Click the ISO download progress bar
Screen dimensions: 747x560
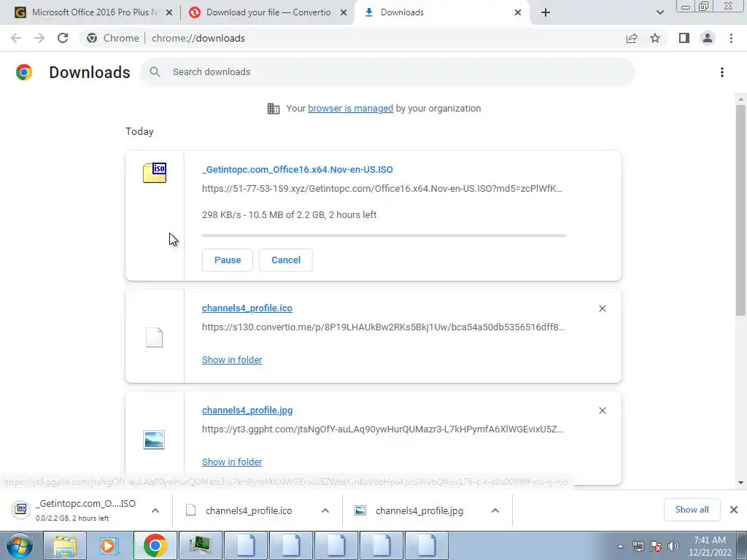point(384,236)
